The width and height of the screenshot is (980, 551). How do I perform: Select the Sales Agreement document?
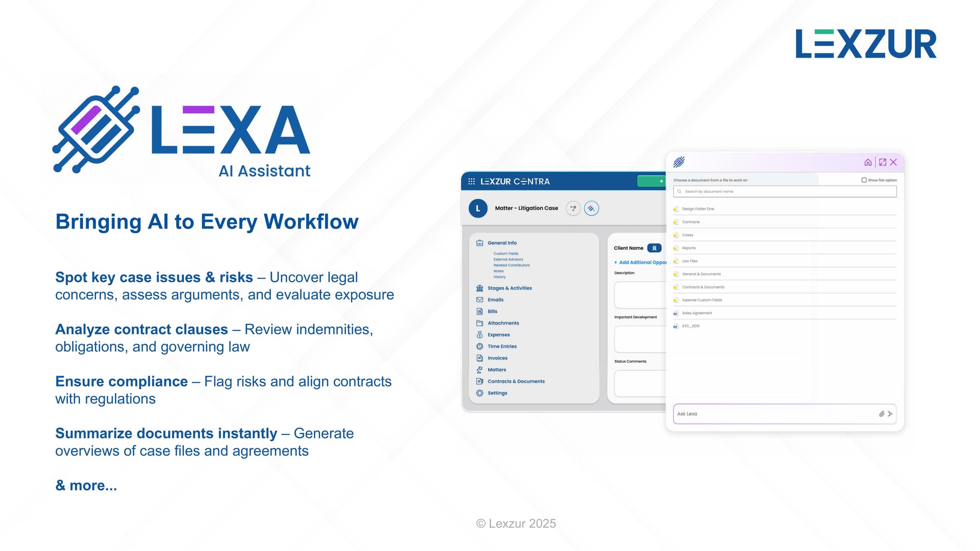[697, 313]
